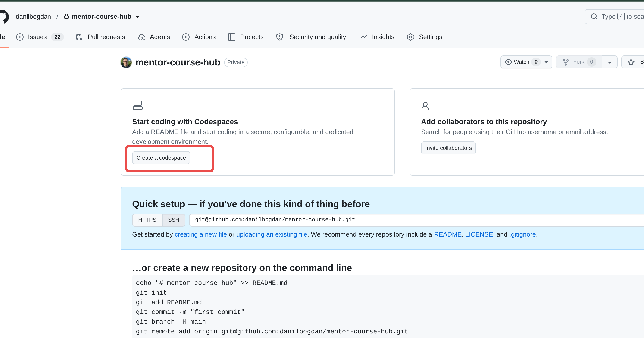Open the LICENSE link
The height and width of the screenshot is (338, 644).
pyautogui.click(x=479, y=234)
